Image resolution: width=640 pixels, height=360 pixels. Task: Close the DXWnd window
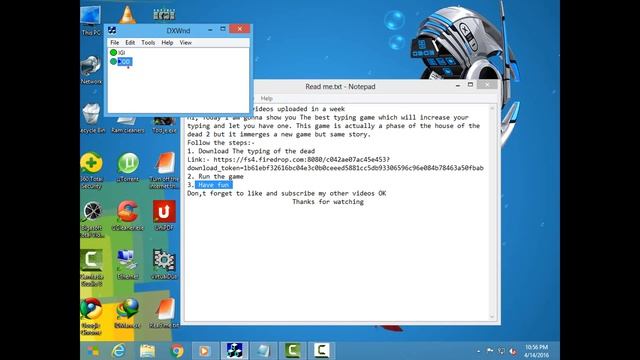[240, 29]
